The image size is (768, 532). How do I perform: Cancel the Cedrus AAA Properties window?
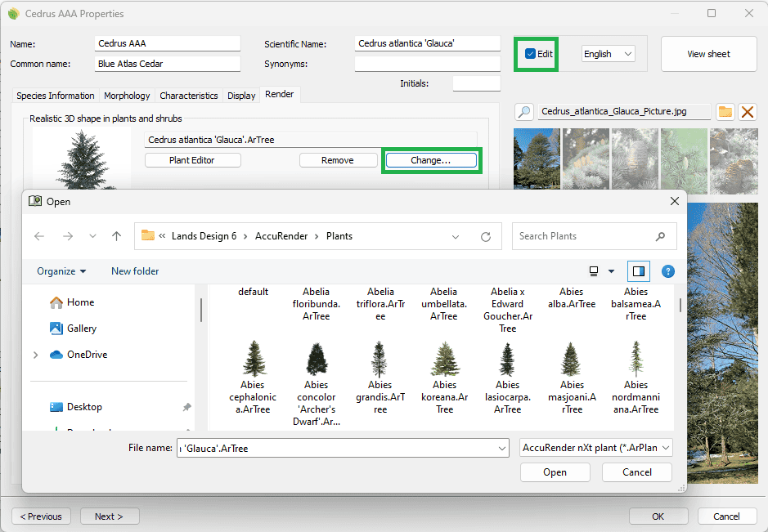pos(727,516)
